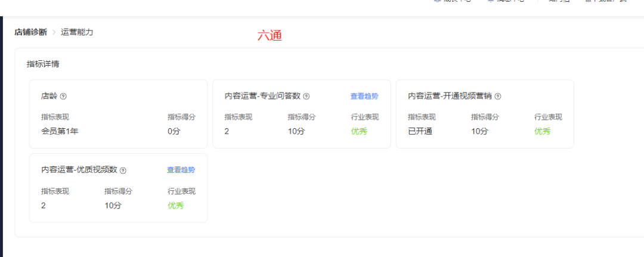Click the 指标详情 section heading
This screenshot has height=257, width=644.
pyautogui.click(x=43, y=64)
